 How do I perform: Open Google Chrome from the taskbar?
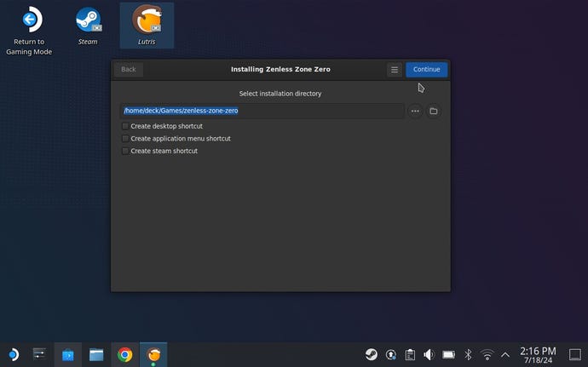point(124,354)
